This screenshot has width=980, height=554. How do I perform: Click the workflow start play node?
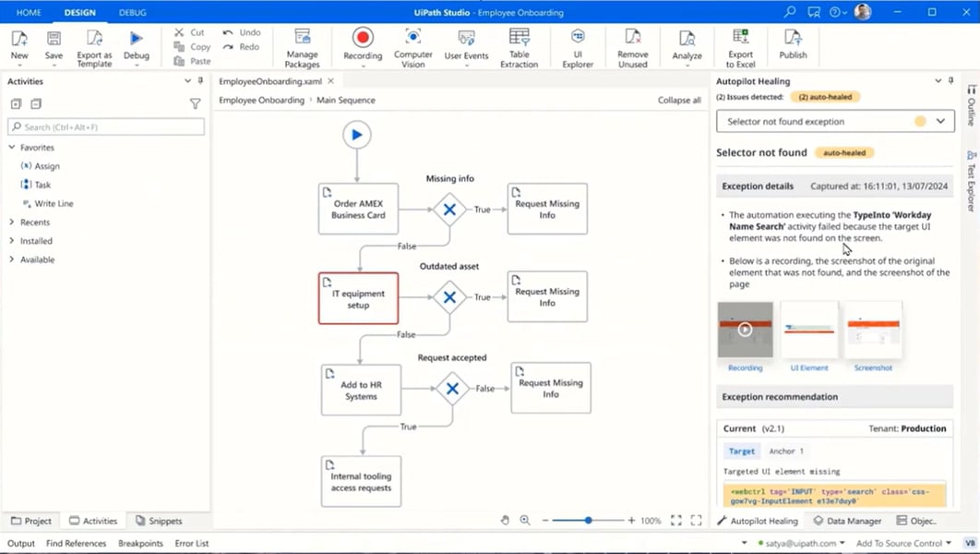(x=357, y=135)
